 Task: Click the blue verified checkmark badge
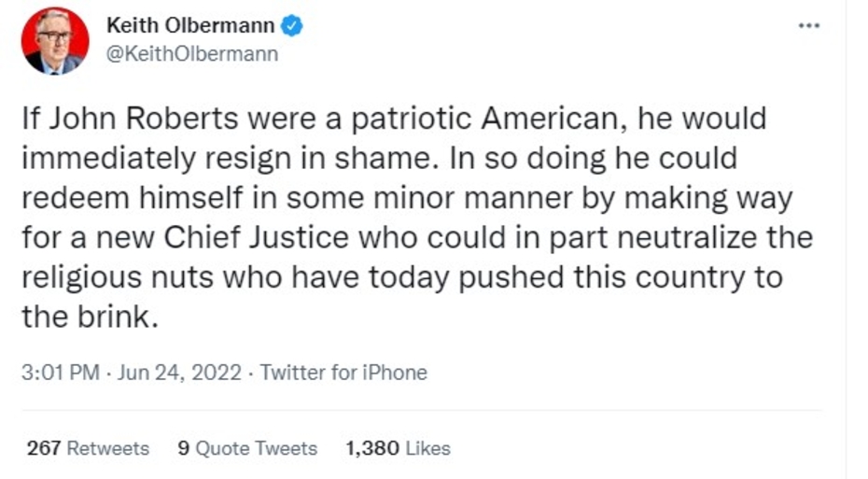tap(293, 26)
